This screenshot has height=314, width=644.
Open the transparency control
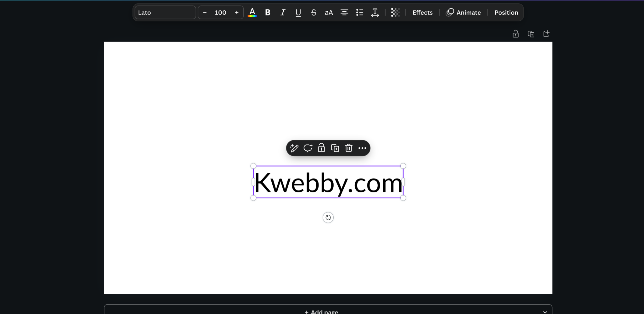[395, 13]
